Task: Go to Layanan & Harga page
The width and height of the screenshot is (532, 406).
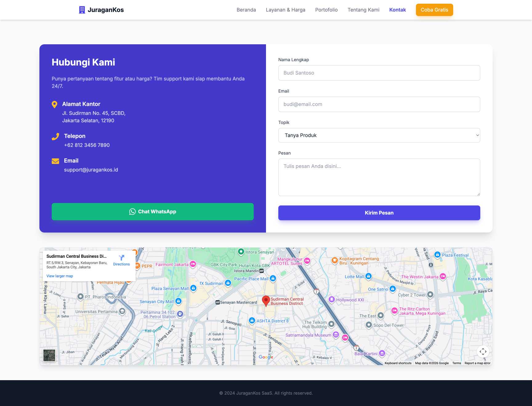Action: click(x=285, y=10)
